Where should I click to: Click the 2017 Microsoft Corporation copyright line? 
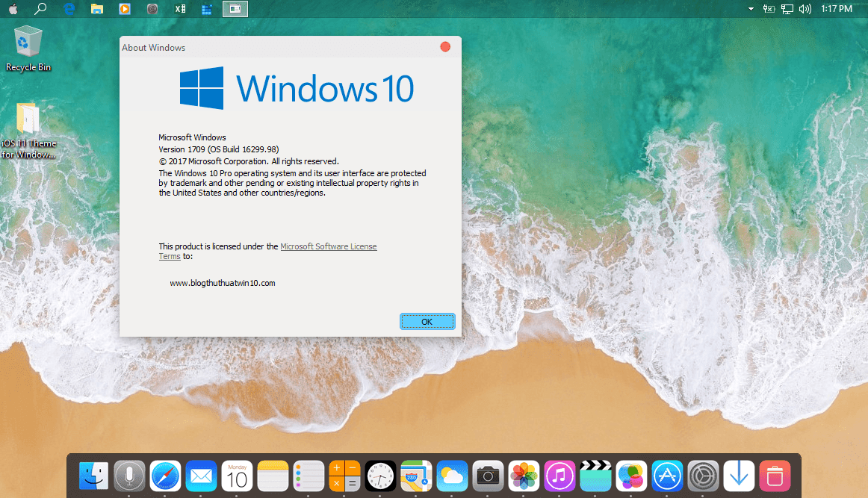pyautogui.click(x=249, y=161)
